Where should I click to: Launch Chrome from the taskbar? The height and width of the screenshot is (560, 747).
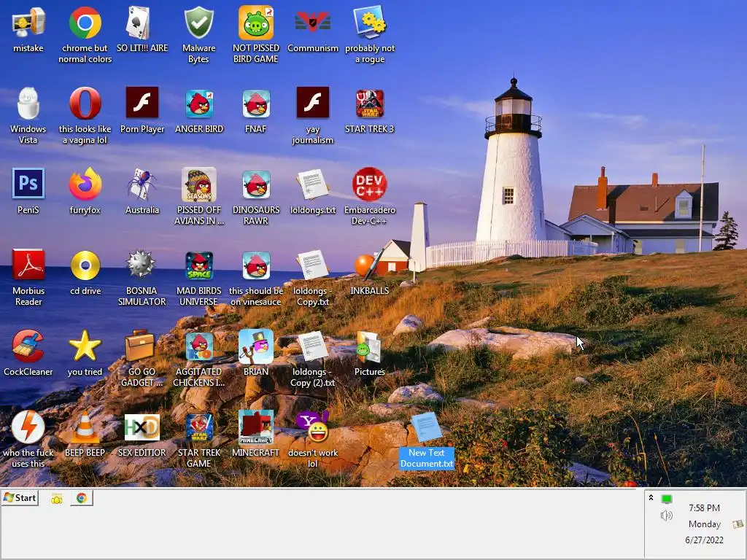tap(82, 498)
